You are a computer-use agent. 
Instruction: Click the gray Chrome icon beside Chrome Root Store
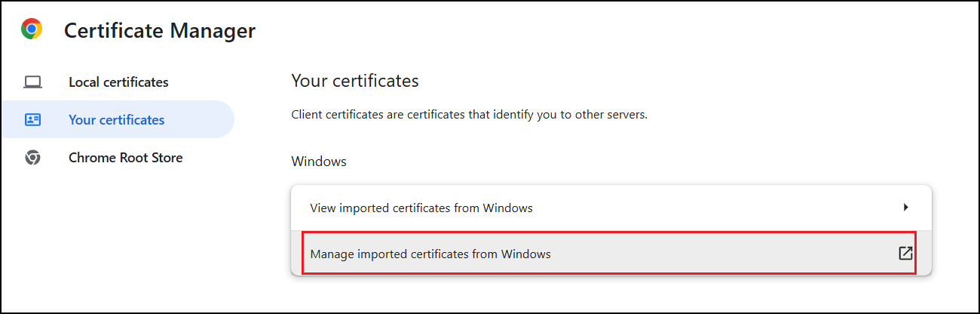[x=32, y=158]
